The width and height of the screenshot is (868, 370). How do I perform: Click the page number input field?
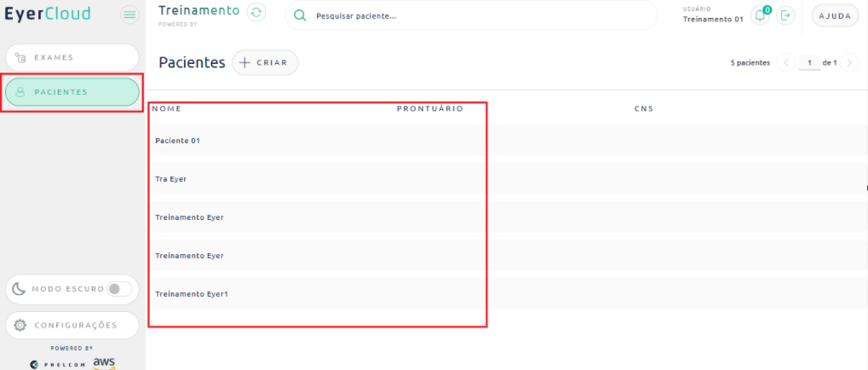[x=809, y=63]
